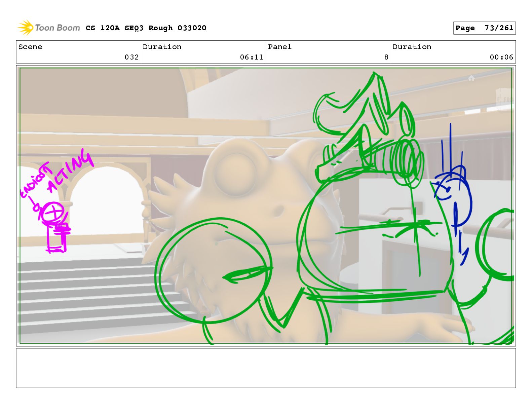Click scene duration value '06:11'
This screenshot has width=532, height=412.
[x=252, y=57]
